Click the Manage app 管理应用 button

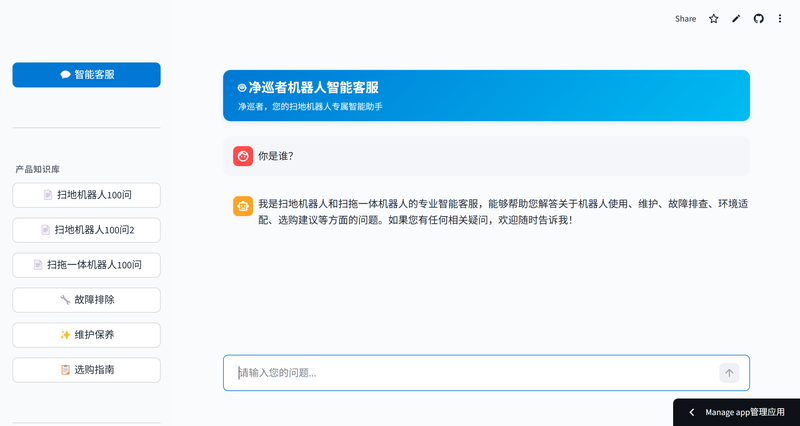click(x=744, y=412)
